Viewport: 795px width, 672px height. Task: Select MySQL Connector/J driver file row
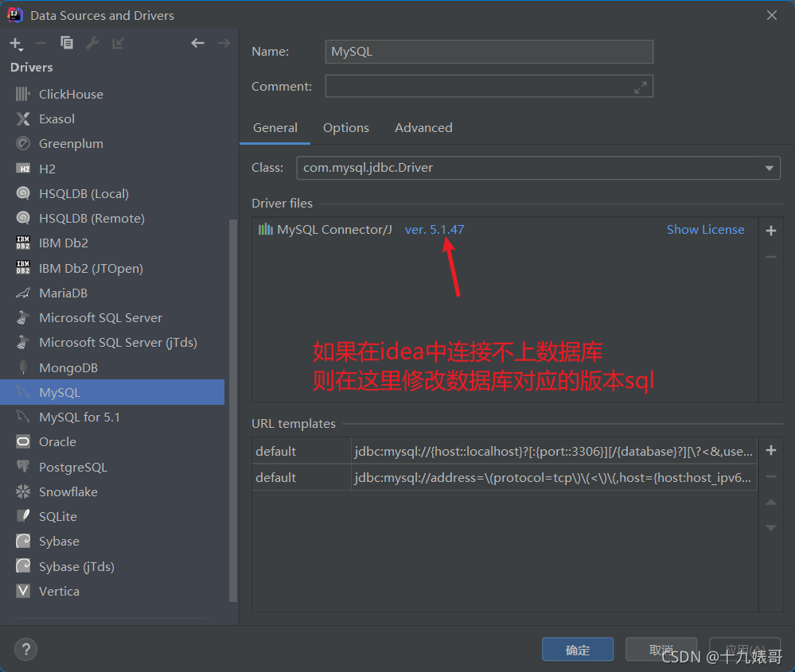505,230
